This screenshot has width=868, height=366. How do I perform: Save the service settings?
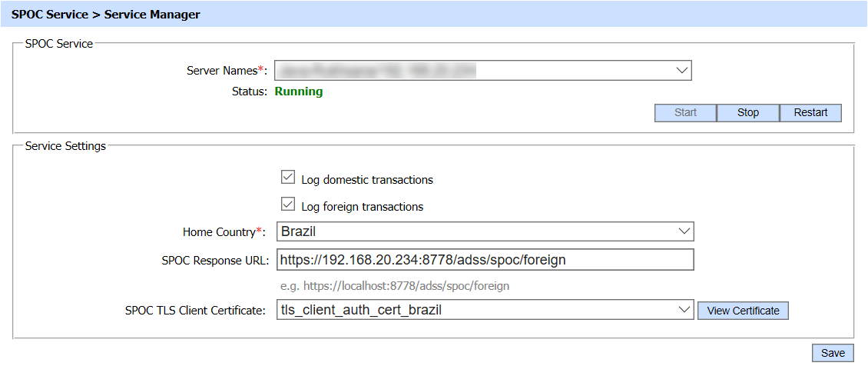[x=833, y=353]
